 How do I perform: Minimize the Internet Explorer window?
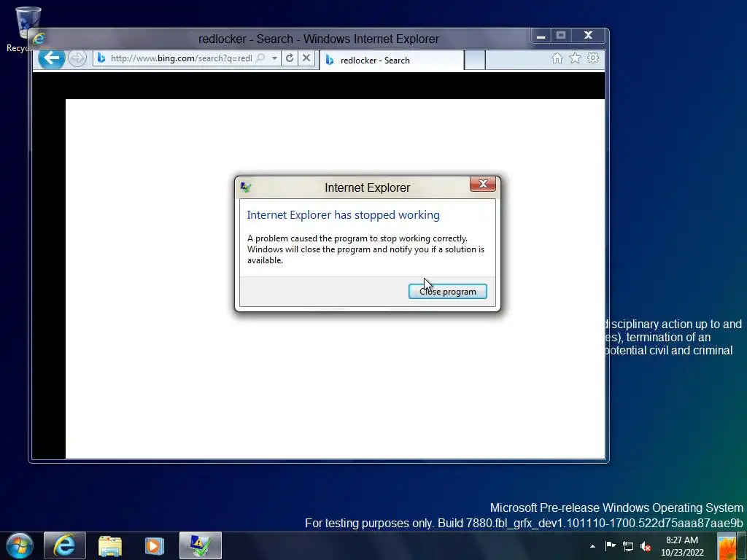541,36
